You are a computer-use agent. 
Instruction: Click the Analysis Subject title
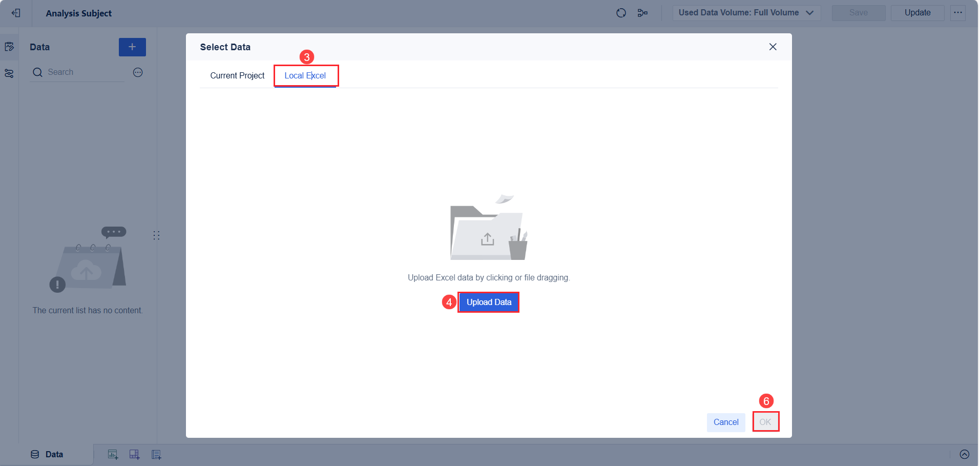click(x=79, y=13)
